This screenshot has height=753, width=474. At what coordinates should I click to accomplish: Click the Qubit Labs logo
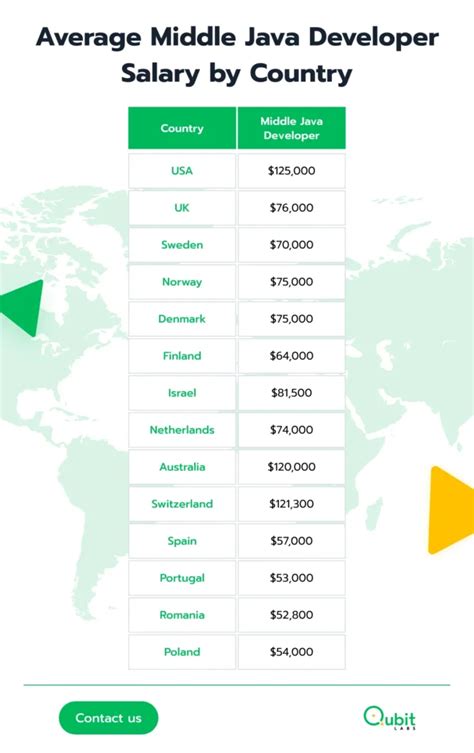tap(389, 718)
